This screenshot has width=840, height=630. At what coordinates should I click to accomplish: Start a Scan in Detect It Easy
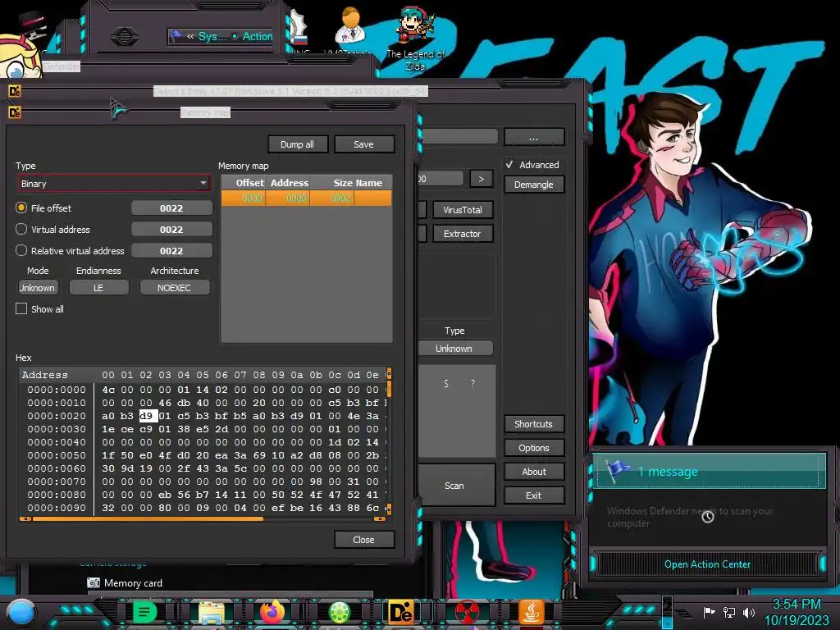pyautogui.click(x=455, y=486)
